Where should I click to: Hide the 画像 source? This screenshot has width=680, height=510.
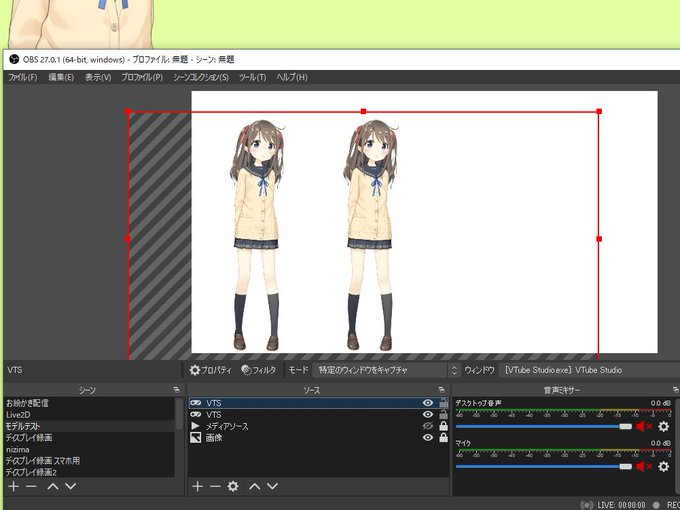click(x=428, y=438)
